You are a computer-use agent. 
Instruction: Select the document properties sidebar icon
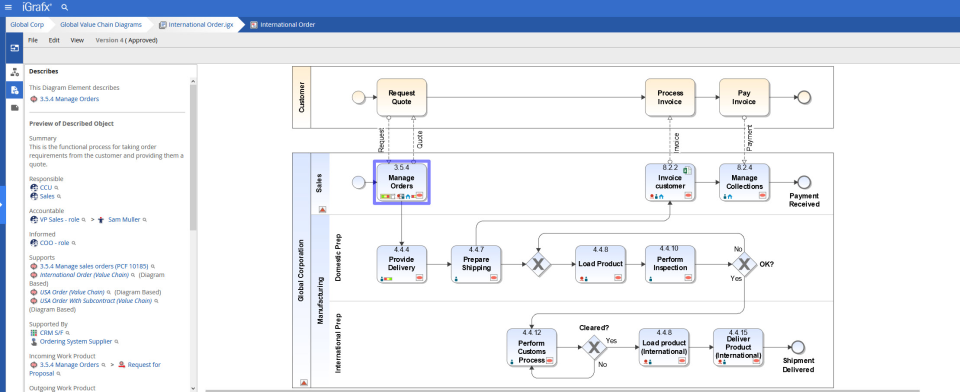(x=15, y=89)
